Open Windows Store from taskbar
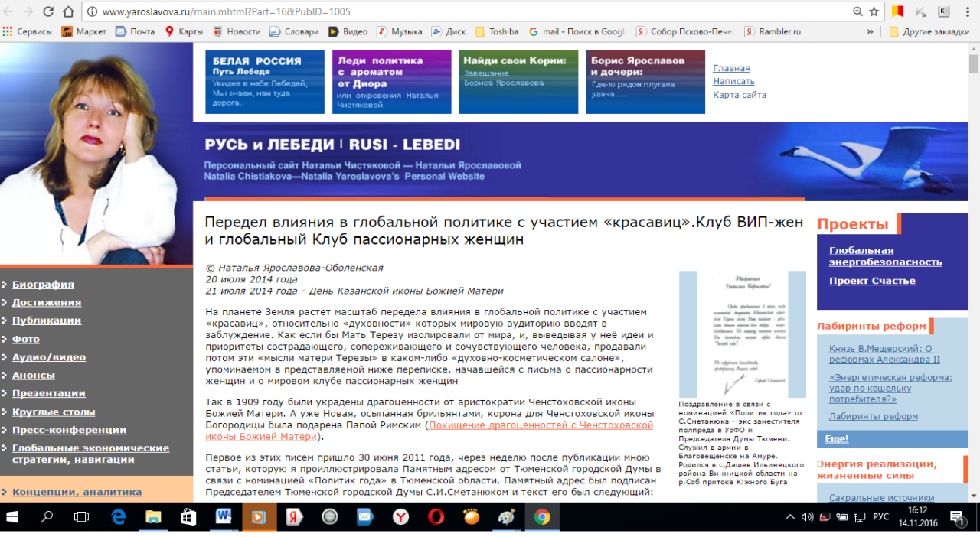 pyautogui.click(x=188, y=517)
